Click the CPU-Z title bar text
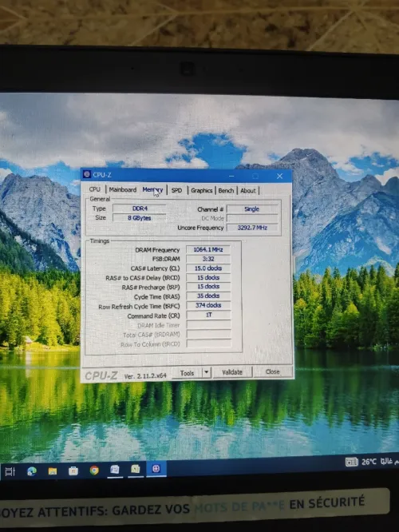 (x=102, y=175)
